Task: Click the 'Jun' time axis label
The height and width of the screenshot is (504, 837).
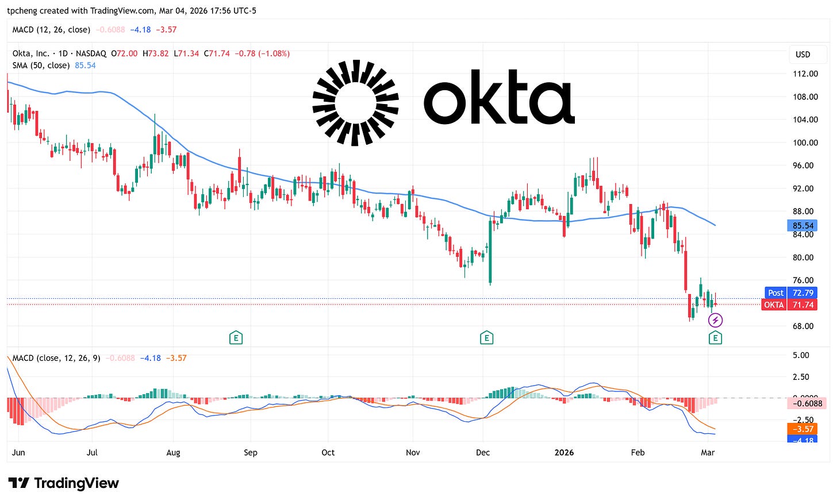Action: (x=18, y=452)
